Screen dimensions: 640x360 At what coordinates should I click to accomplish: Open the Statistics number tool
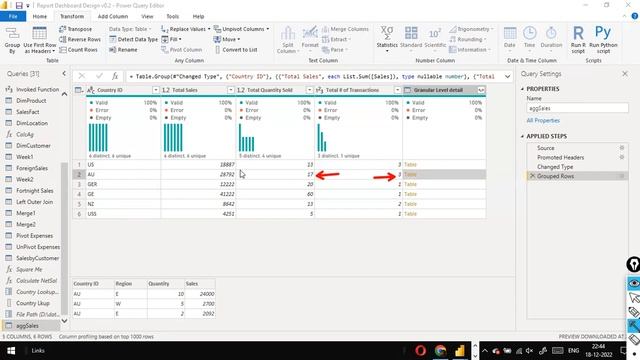(387, 39)
